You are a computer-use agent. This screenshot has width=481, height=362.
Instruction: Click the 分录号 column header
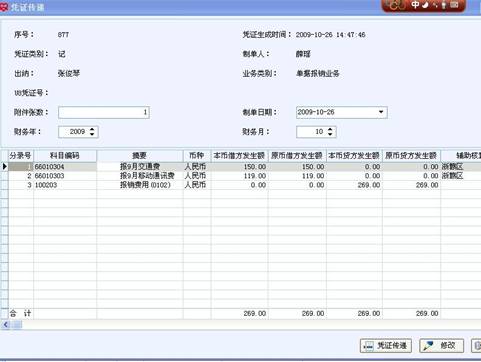[20, 156]
